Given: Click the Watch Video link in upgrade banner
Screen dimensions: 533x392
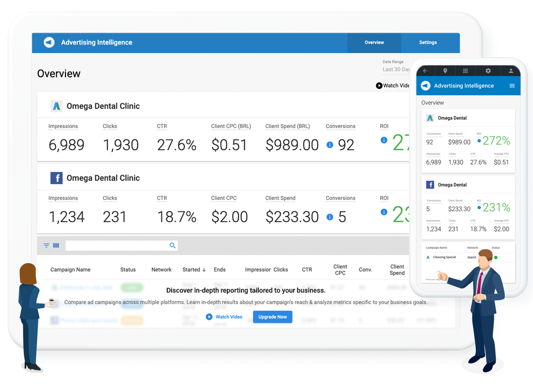Looking at the screenshot, I should point(224,317).
